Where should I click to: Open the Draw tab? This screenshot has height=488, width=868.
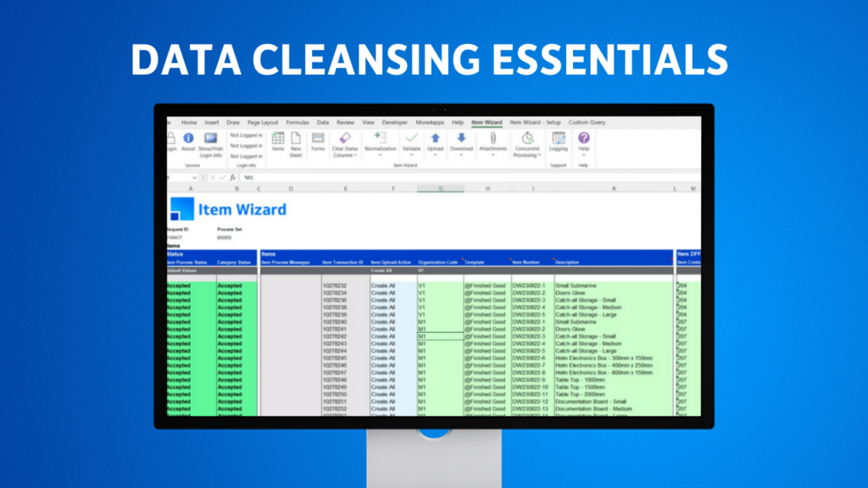click(x=233, y=122)
